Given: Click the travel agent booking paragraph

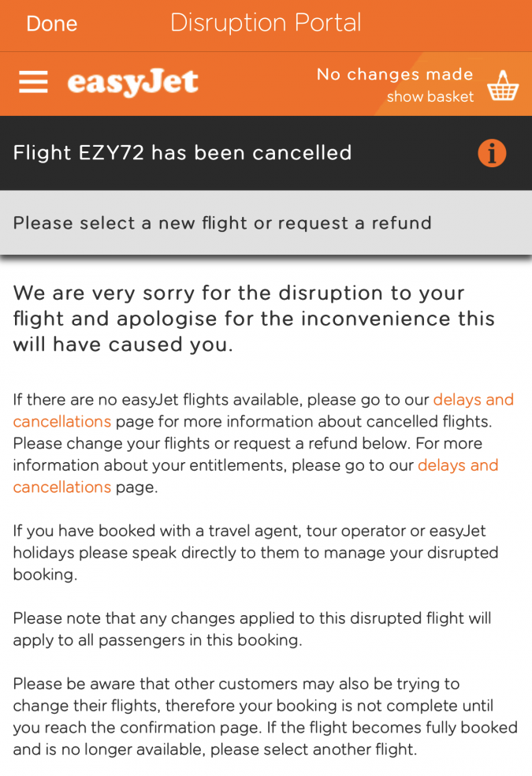Looking at the screenshot, I should (255, 553).
